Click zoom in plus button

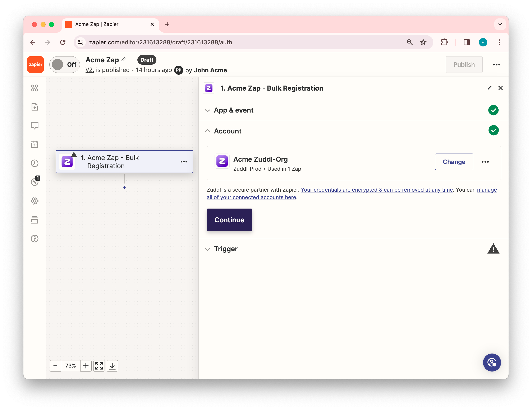86,366
